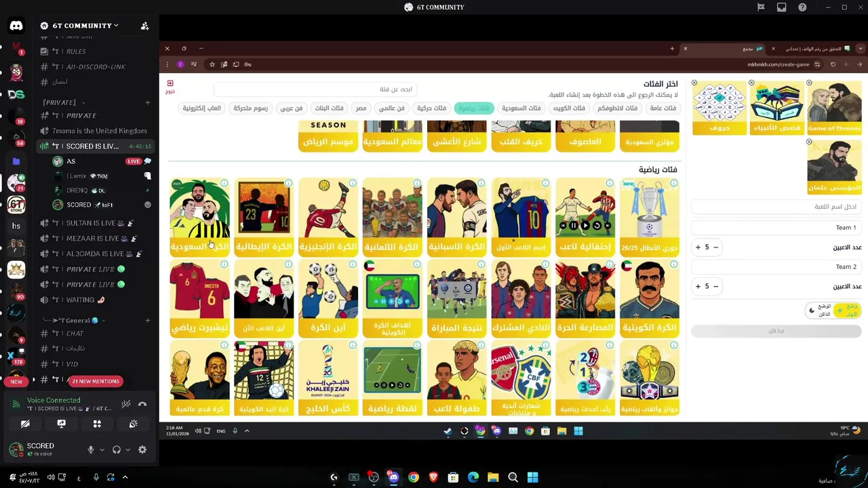Open Discord Help question mark icon
This screenshot has height=488, width=868.
pos(802,7)
